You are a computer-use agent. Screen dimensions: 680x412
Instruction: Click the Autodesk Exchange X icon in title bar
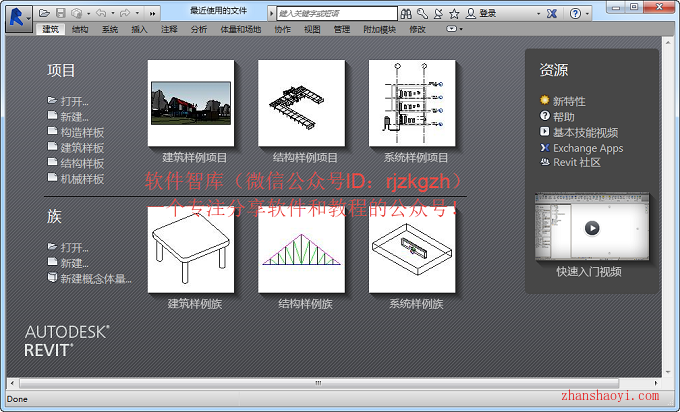[x=552, y=13]
